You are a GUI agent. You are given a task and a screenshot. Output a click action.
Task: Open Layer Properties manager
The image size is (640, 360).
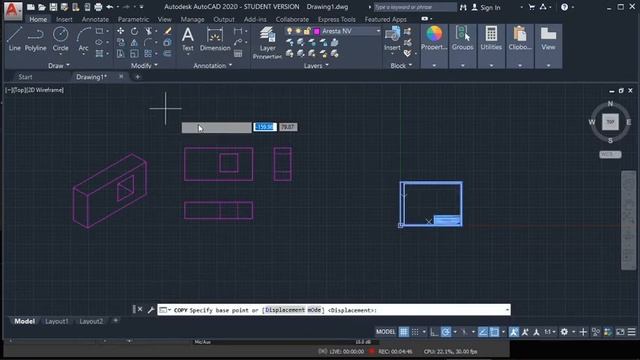267,42
